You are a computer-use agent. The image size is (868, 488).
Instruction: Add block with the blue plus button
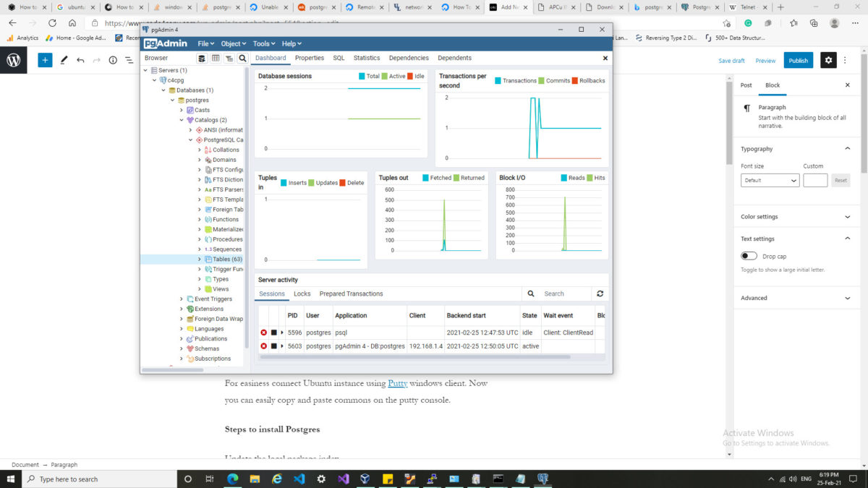coord(46,61)
